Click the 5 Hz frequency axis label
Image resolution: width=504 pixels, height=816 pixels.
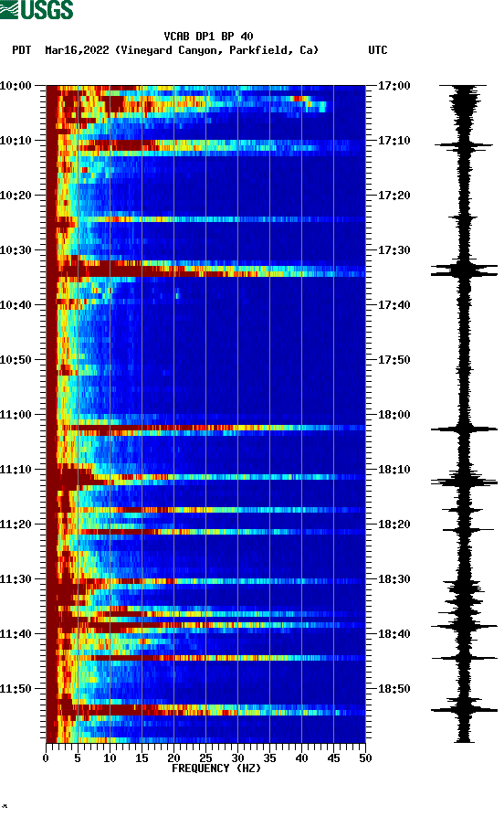(78, 758)
